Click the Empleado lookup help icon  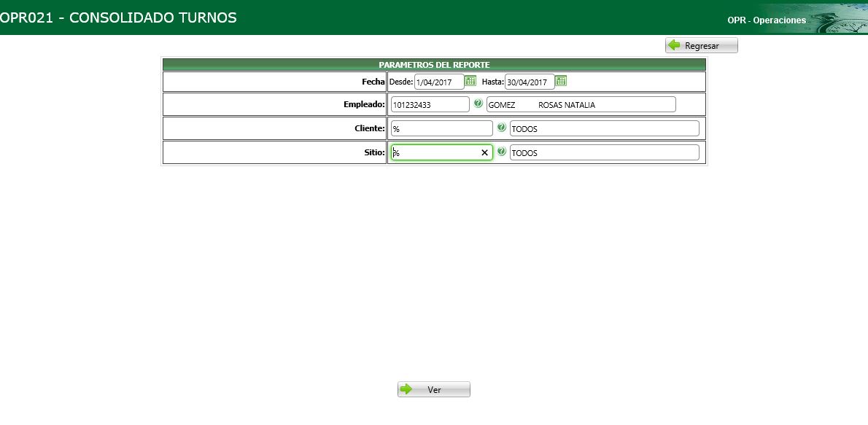[478, 104]
